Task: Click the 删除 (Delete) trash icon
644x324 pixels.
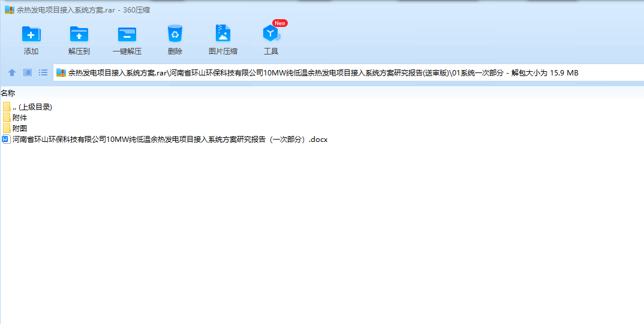Action: 175,34
